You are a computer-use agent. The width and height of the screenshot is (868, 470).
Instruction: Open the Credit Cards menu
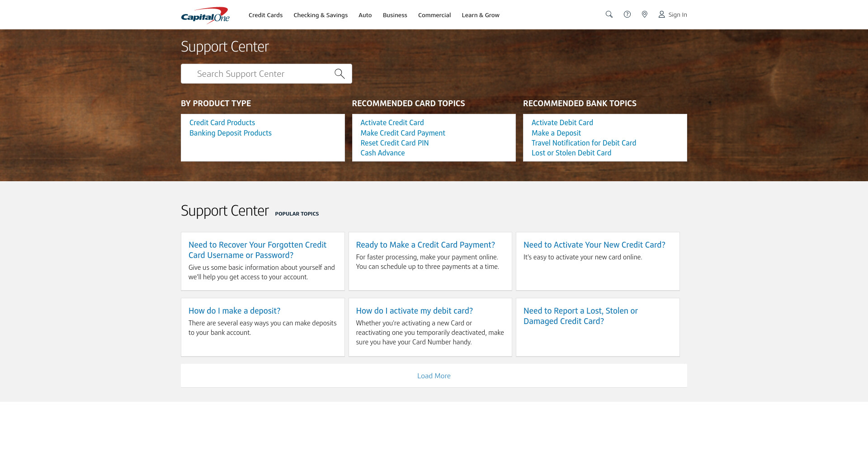click(265, 15)
